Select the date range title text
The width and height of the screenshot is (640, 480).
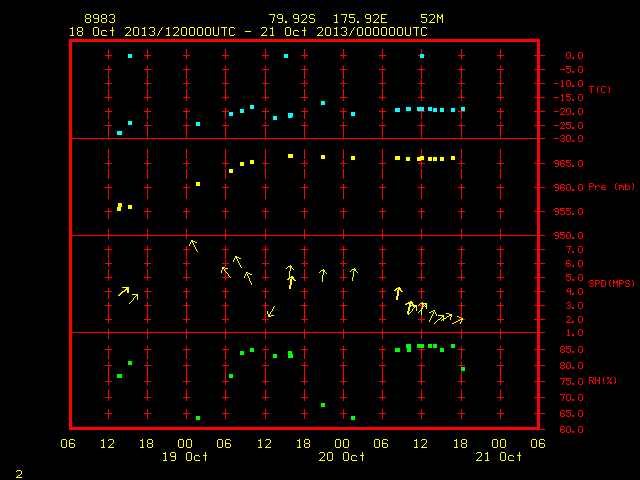point(248,32)
